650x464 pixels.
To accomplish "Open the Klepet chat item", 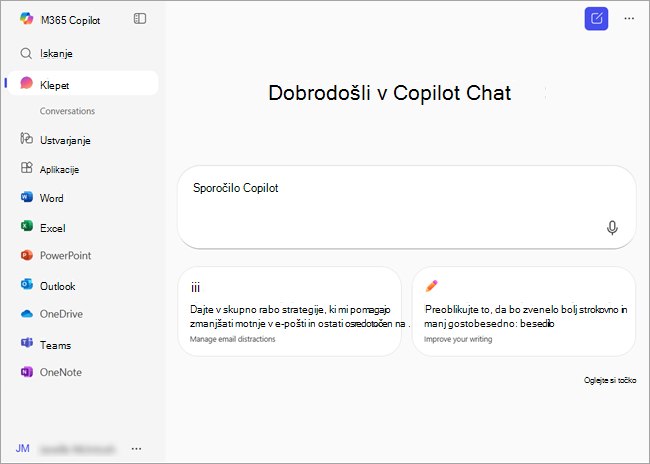I will coord(83,83).
